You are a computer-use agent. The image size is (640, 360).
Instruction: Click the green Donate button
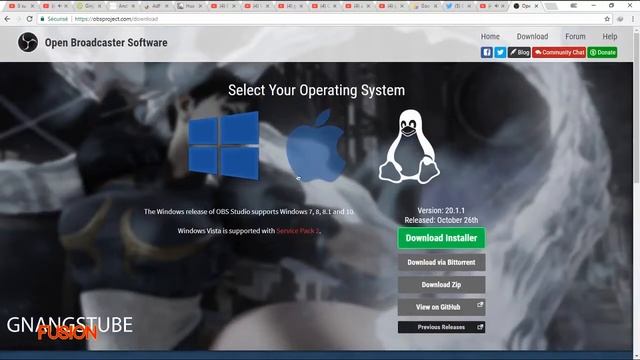click(602, 52)
